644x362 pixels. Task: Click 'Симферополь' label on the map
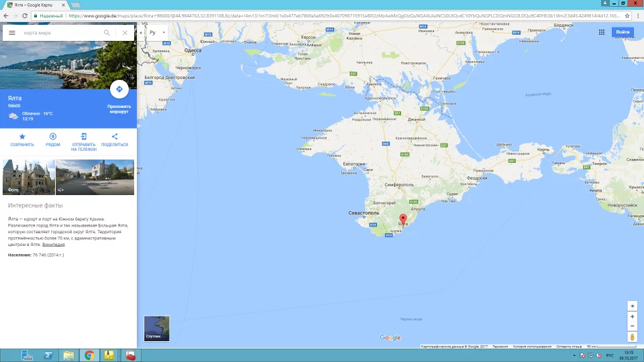click(x=399, y=185)
